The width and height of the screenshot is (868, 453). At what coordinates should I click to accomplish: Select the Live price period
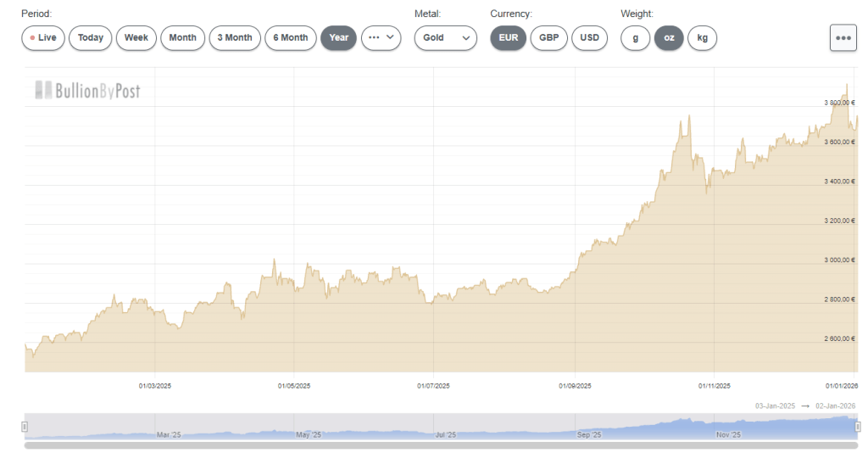tap(42, 38)
